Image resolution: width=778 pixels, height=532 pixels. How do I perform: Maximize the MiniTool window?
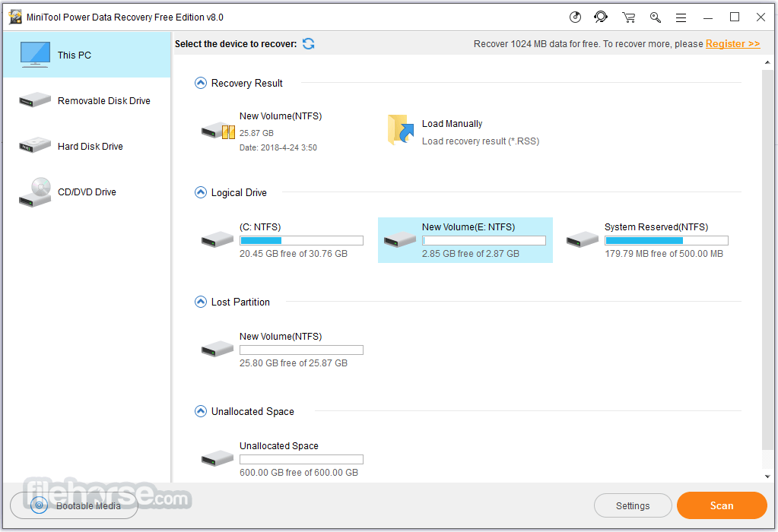(735, 17)
